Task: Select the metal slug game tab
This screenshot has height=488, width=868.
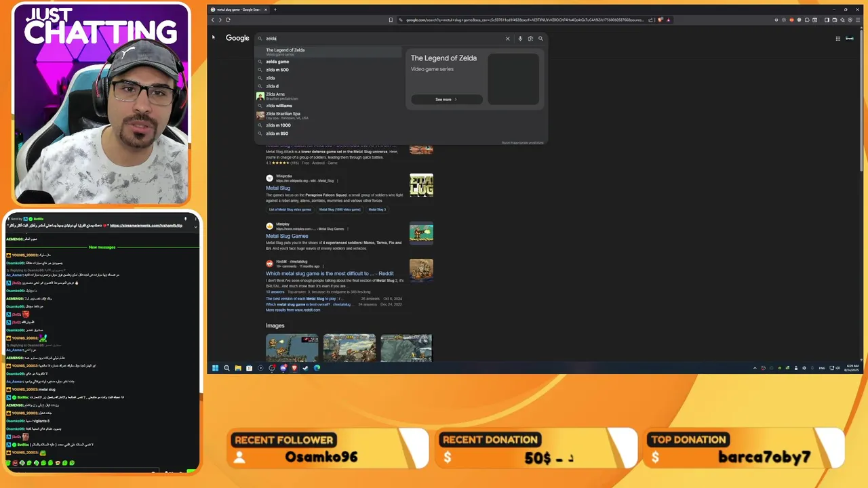Action: pos(239,9)
